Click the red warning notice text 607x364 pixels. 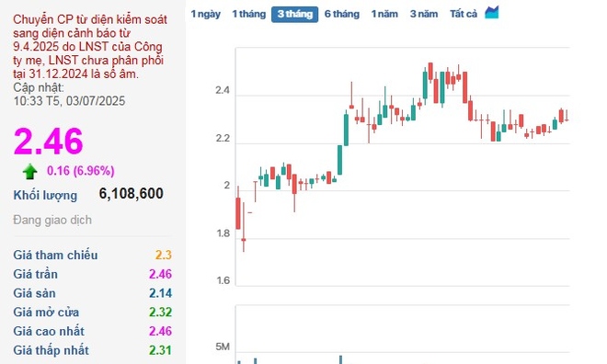pos(90,46)
